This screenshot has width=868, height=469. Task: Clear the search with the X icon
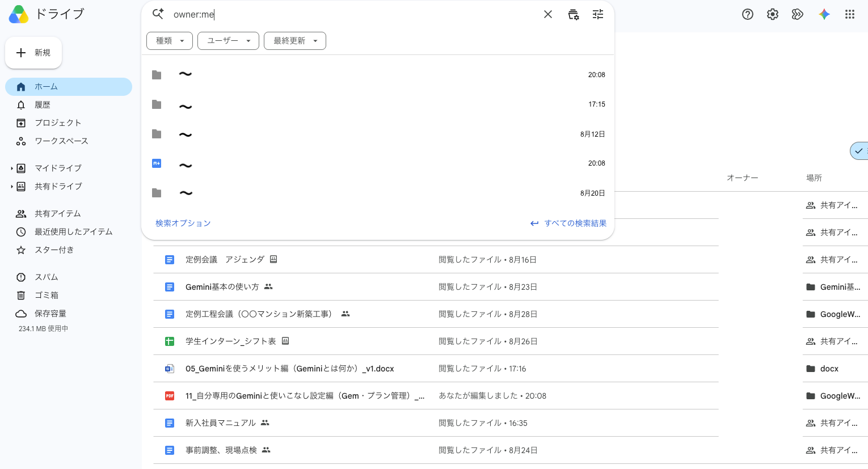[548, 14]
